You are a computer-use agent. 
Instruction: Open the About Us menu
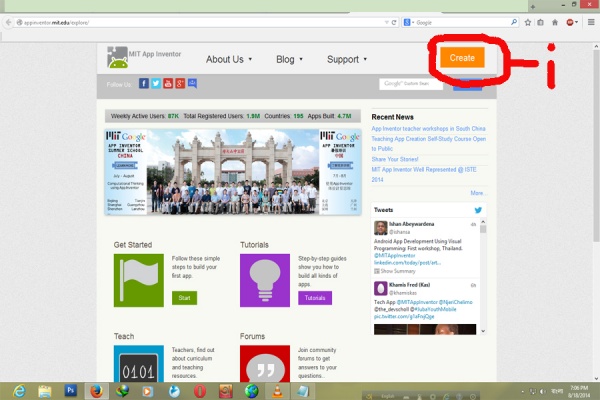[x=229, y=59]
